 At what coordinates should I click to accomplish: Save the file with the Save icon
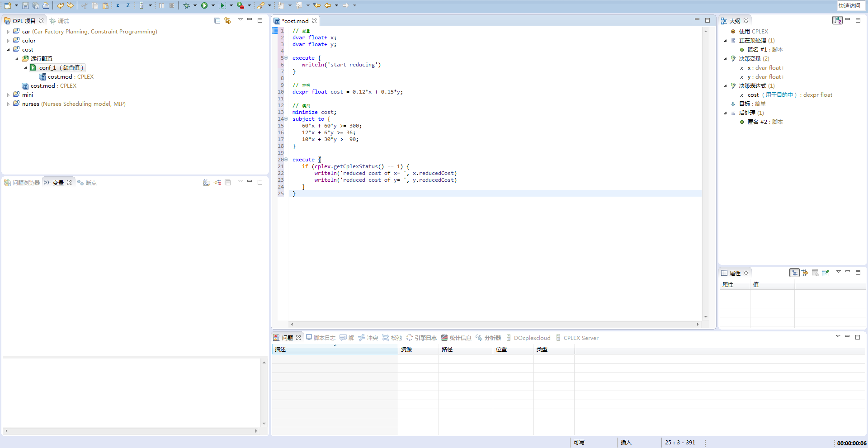coord(25,5)
